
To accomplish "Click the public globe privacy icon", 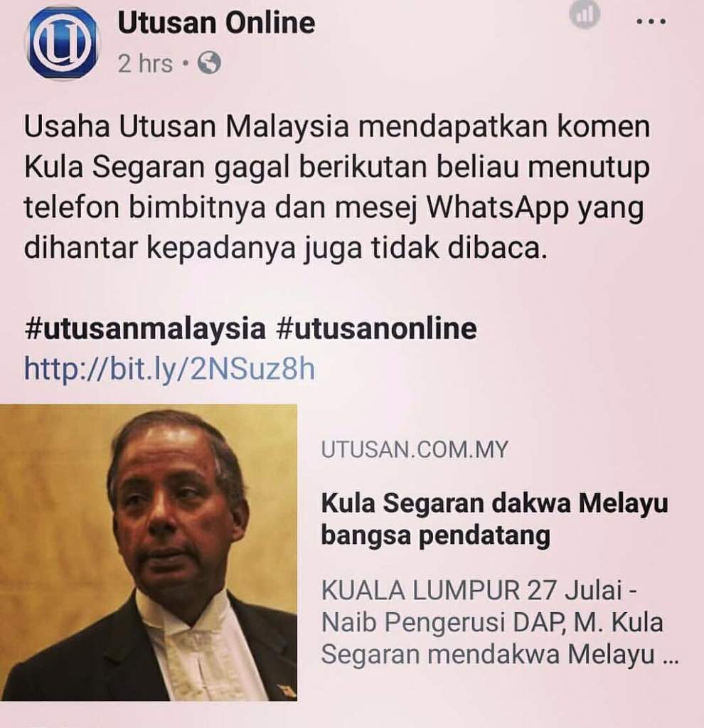I will coord(210,63).
